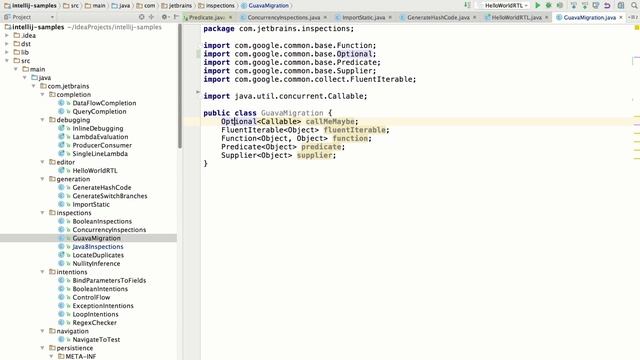The height and width of the screenshot is (360, 640).
Task: Select ProducerConsumer in project tree
Action: coord(102,145)
